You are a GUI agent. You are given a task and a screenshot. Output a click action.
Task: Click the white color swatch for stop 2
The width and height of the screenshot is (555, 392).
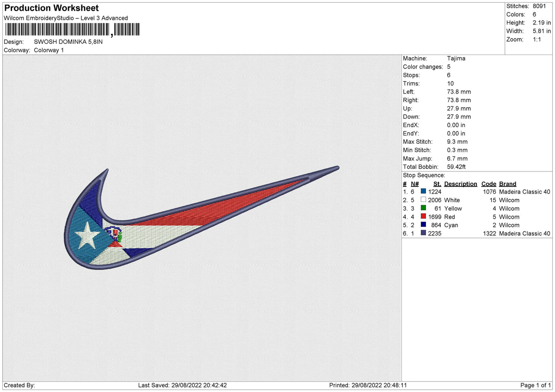click(423, 200)
